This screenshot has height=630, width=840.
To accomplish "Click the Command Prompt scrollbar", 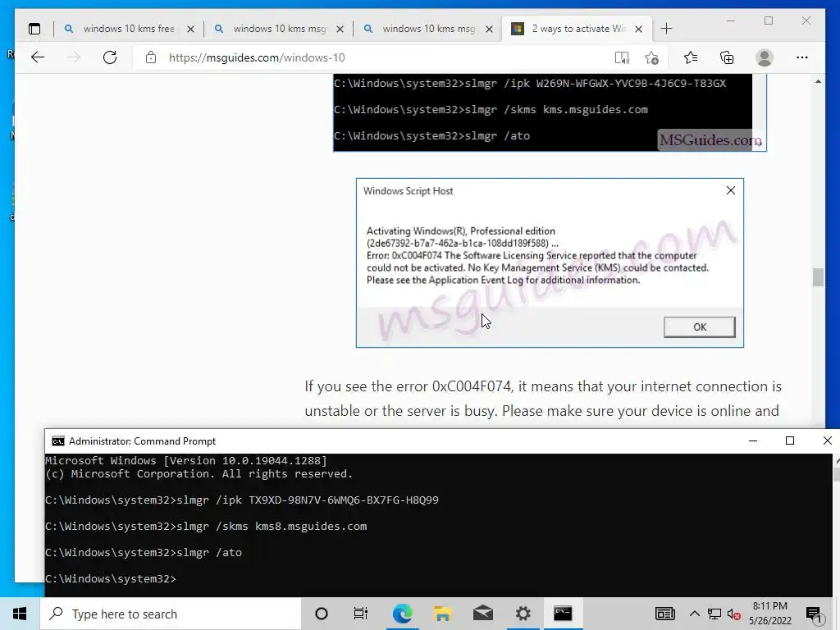I will 836,525.
